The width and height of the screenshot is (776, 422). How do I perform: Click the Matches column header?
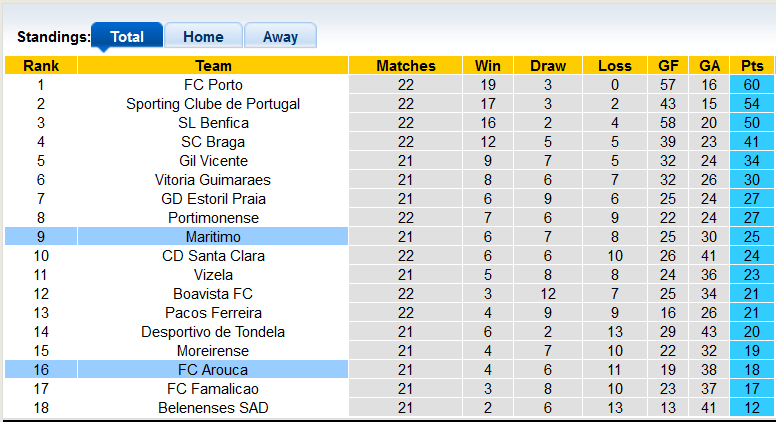[405, 66]
